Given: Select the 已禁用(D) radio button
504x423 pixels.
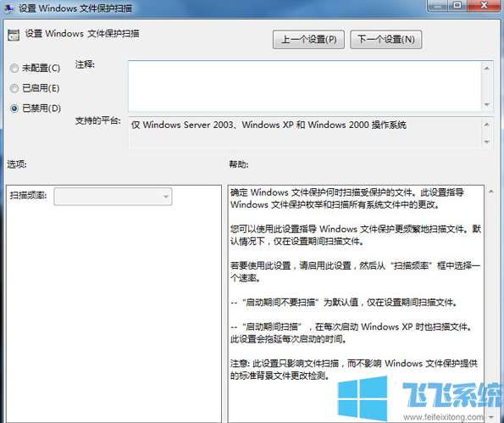Looking at the screenshot, I should coord(14,109).
